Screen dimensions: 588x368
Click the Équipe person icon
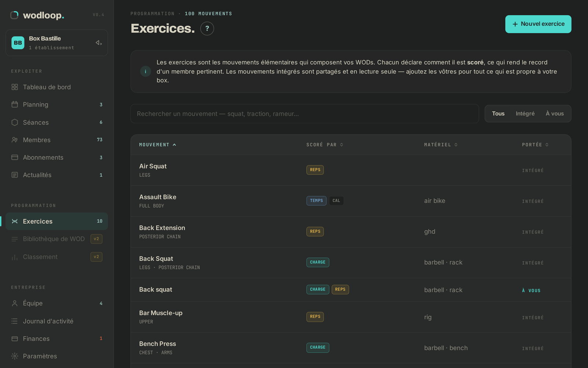[x=15, y=303]
